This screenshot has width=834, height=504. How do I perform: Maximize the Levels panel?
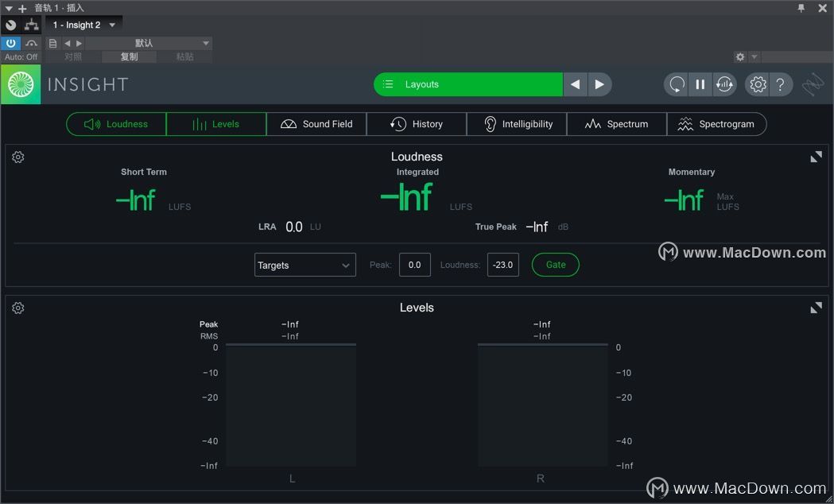[x=816, y=308]
